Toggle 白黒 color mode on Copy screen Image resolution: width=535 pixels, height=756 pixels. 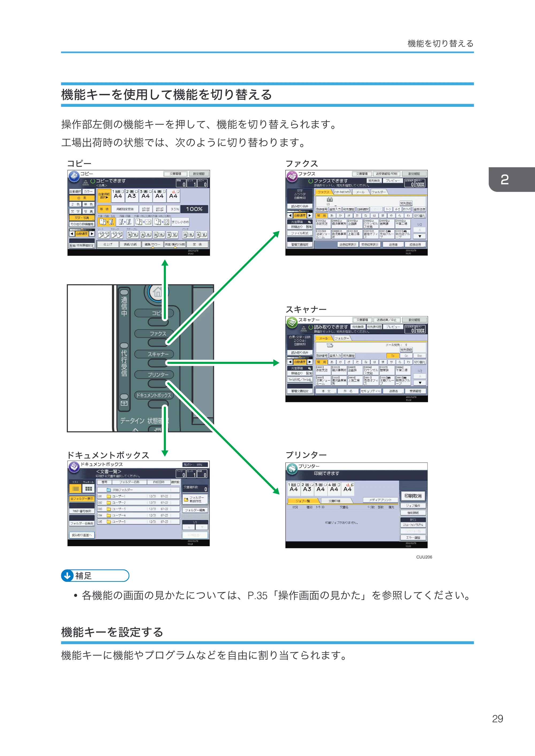[82, 198]
